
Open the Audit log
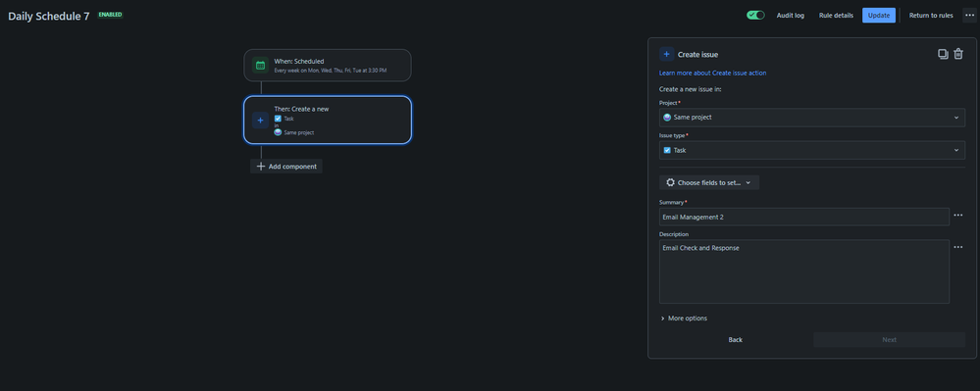click(791, 15)
